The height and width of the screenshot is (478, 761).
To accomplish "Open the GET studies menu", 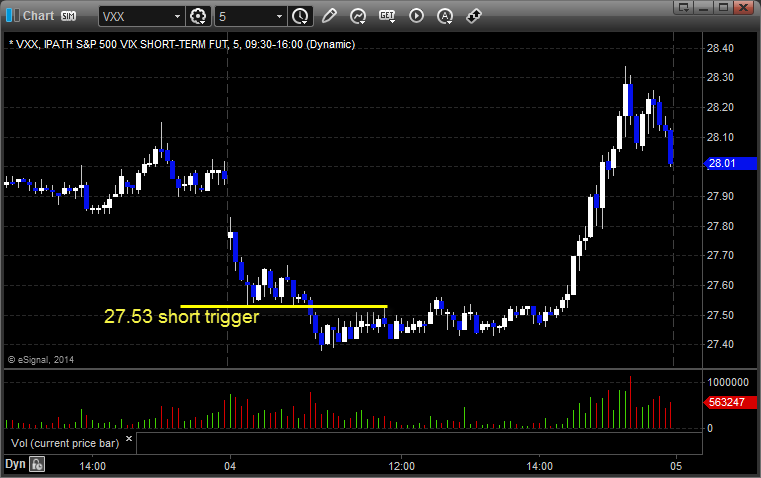I will click(x=387, y=16).
